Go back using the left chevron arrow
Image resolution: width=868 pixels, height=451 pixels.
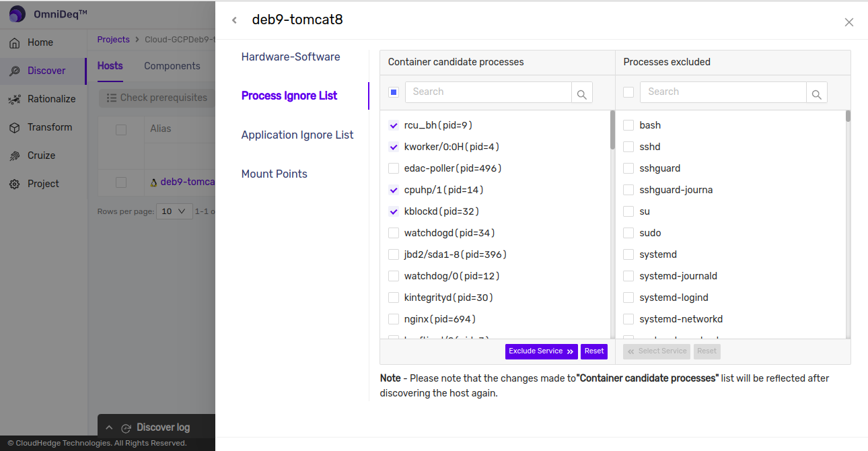(x=234, y=20)
